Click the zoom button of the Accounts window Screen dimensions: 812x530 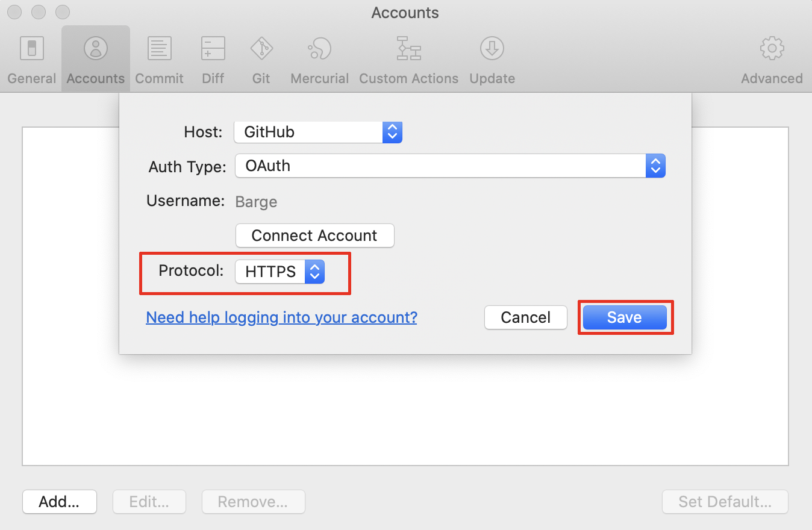point(62,12)
